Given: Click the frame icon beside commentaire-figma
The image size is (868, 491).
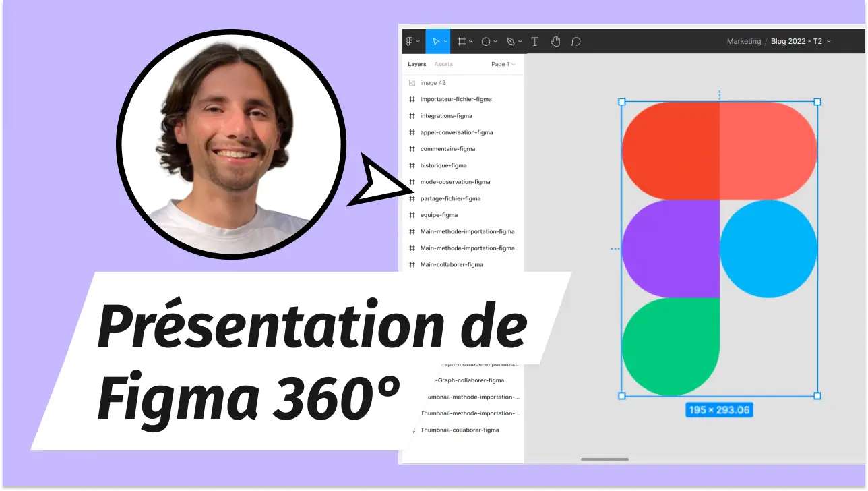Looking at the screenshot, I should (x=412, y=149).
